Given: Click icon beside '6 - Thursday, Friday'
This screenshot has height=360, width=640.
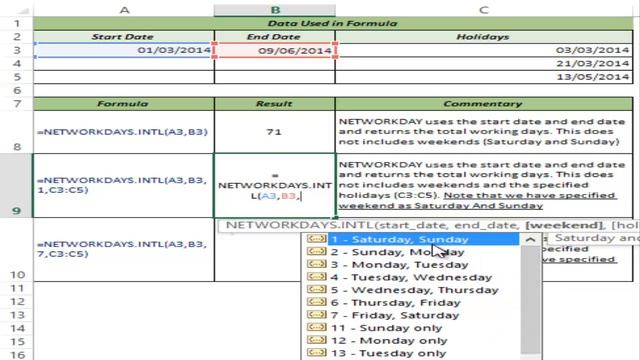Looking at the screenshot, I should 316,302.
